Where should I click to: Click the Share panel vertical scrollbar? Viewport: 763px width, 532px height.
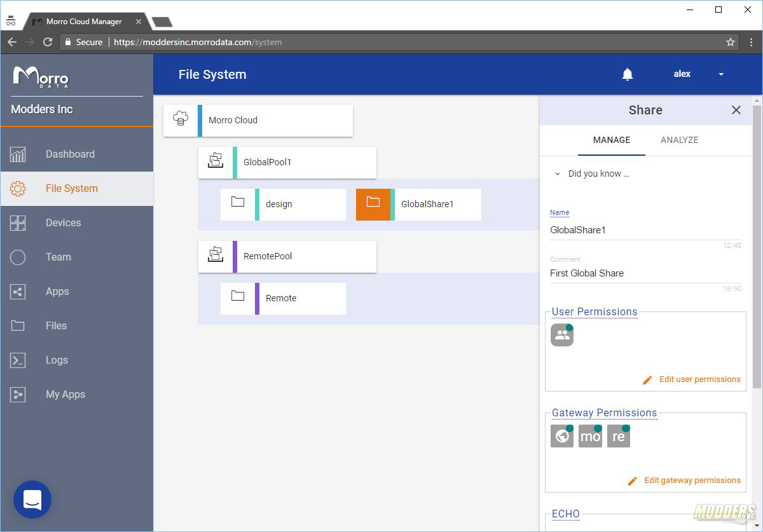757,247
